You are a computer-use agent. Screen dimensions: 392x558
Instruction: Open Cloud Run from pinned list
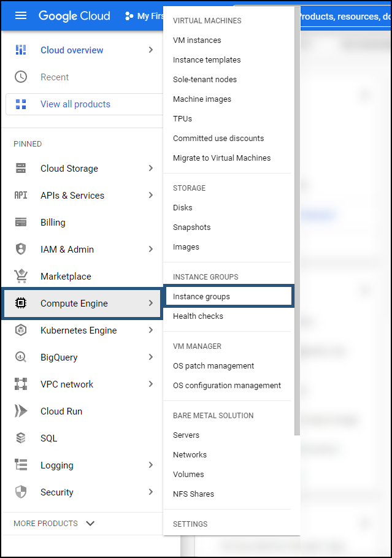click(x=61, y=411)
